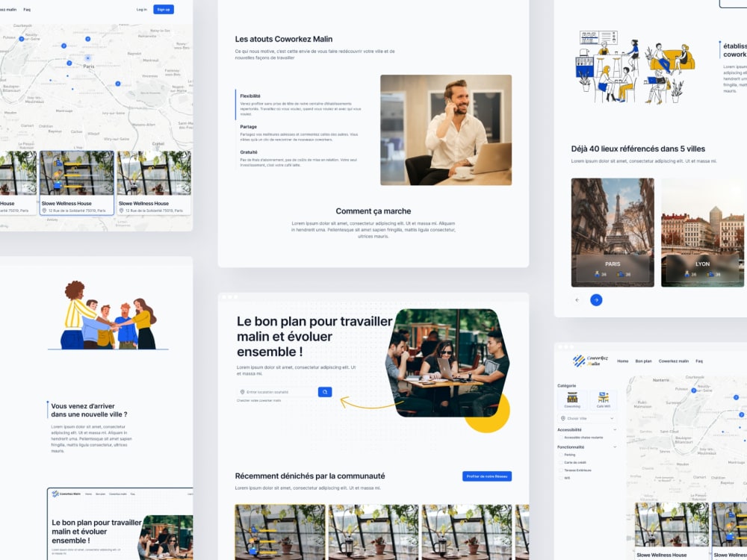Screen dimensions: 747x560
Task: Open Faq in filter page menu
Action: pyautogui.click(x=699, y=361)
